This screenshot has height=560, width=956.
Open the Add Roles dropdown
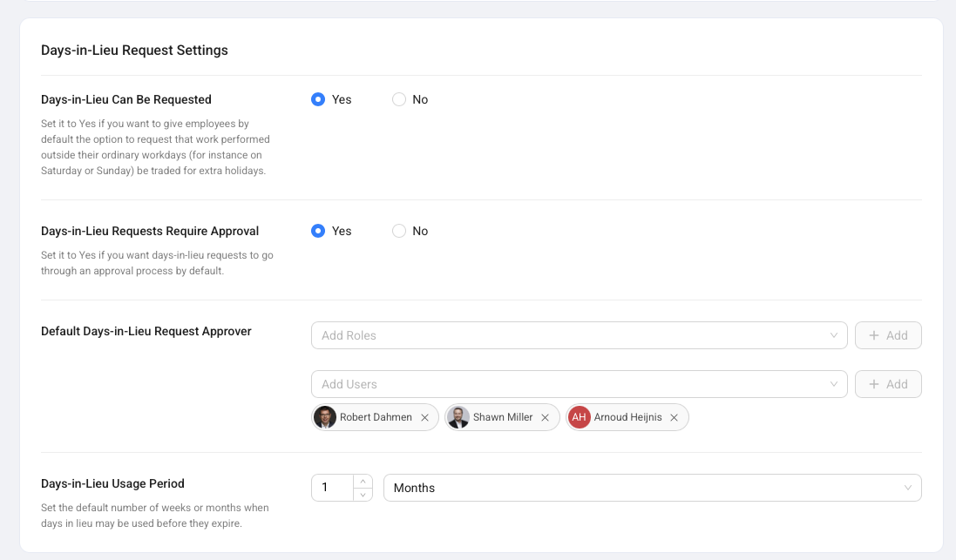[580, 335]
